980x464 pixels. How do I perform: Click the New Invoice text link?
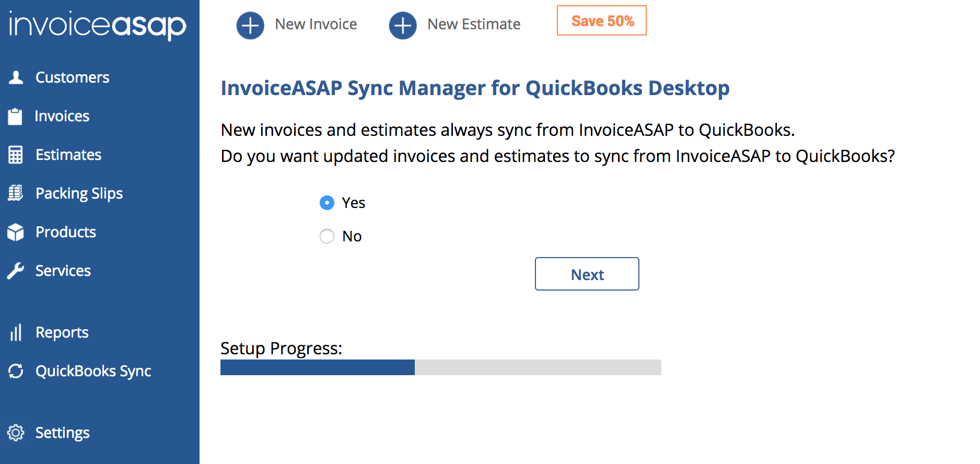(x=316, y=24)
